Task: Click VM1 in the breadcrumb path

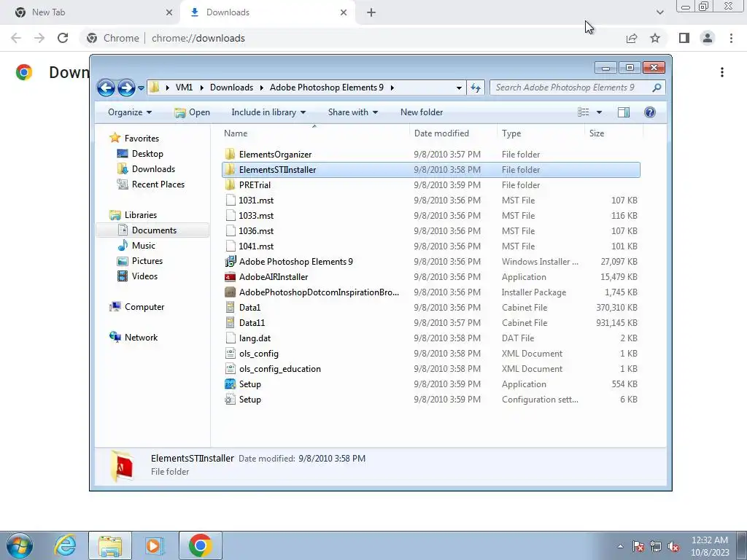Action: click(x=185, y=87)
